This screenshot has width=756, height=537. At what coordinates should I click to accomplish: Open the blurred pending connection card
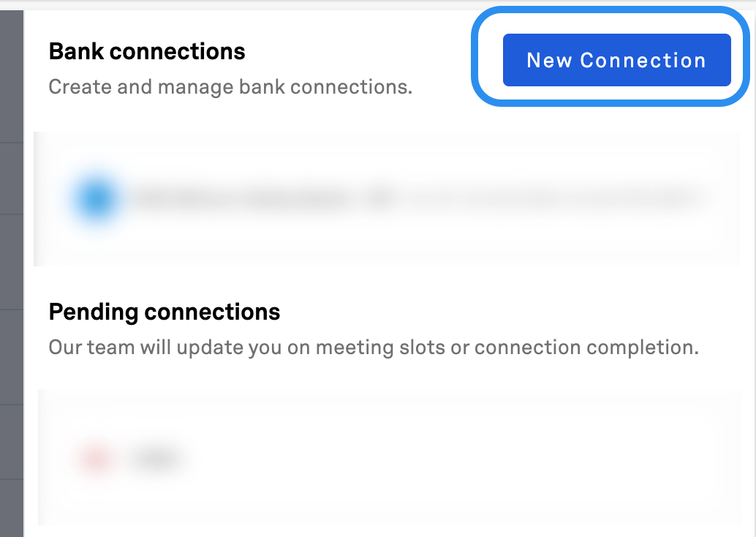[390, 457]
